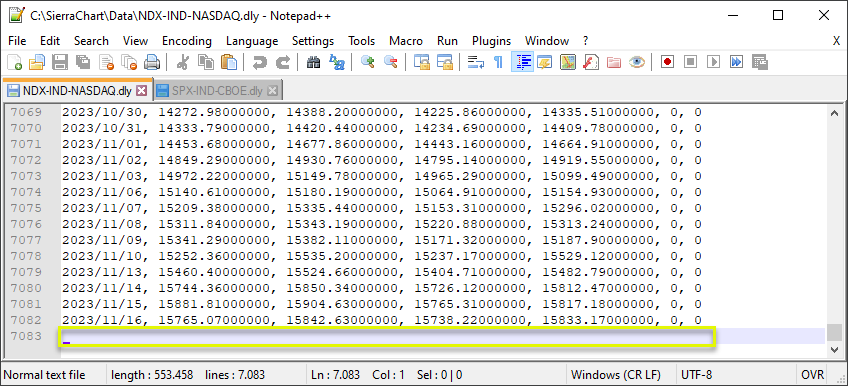Image resolution: width=848 pixels, height=386 pixels.
Task: Click line 7082 in the editor
Action: click(x=381, y=320)
